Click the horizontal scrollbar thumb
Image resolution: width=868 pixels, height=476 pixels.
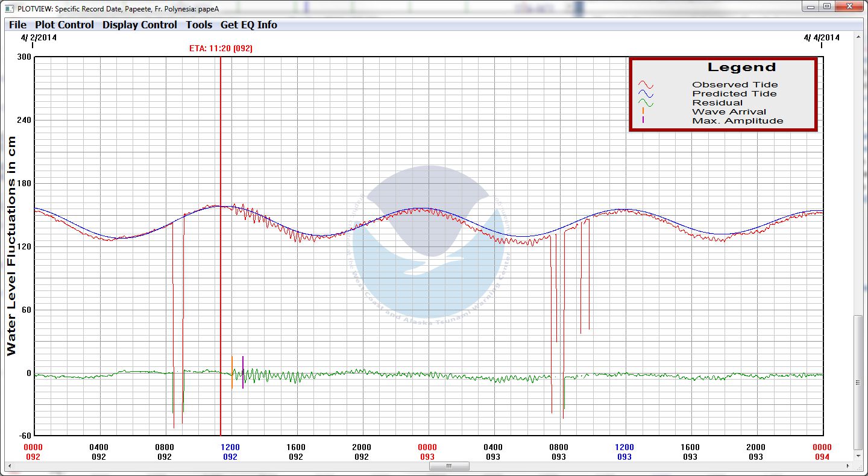click(448, 466)
